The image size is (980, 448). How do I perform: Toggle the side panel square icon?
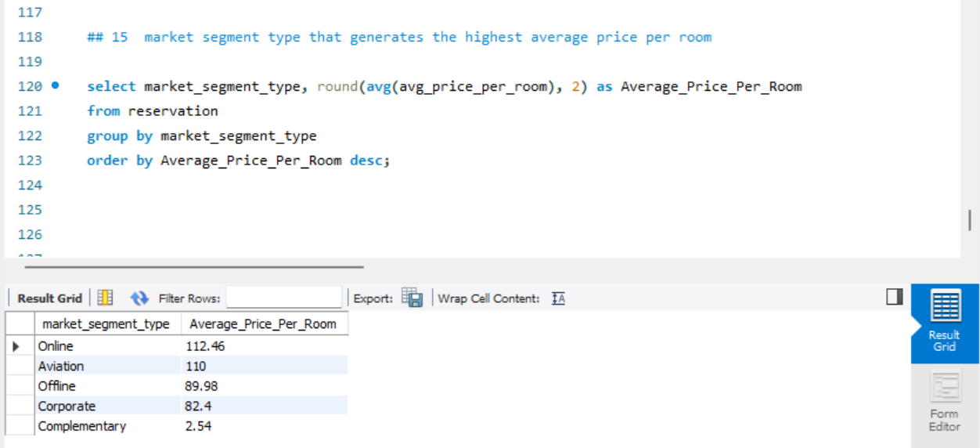coord(894,297)
